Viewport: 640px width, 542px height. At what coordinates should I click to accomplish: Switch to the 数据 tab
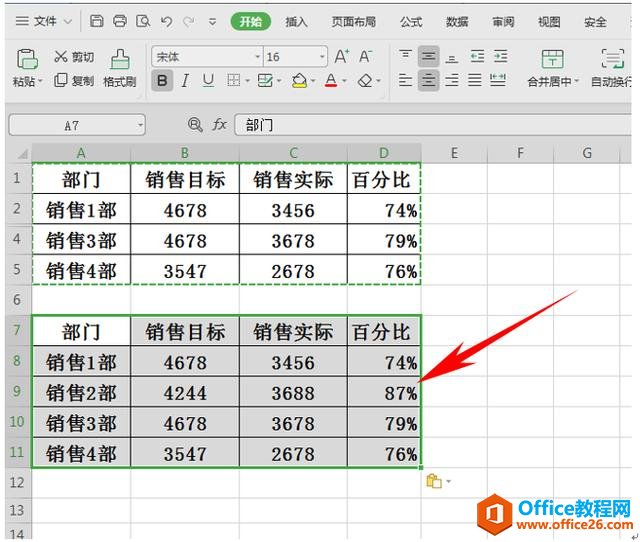tap(457, 21)
